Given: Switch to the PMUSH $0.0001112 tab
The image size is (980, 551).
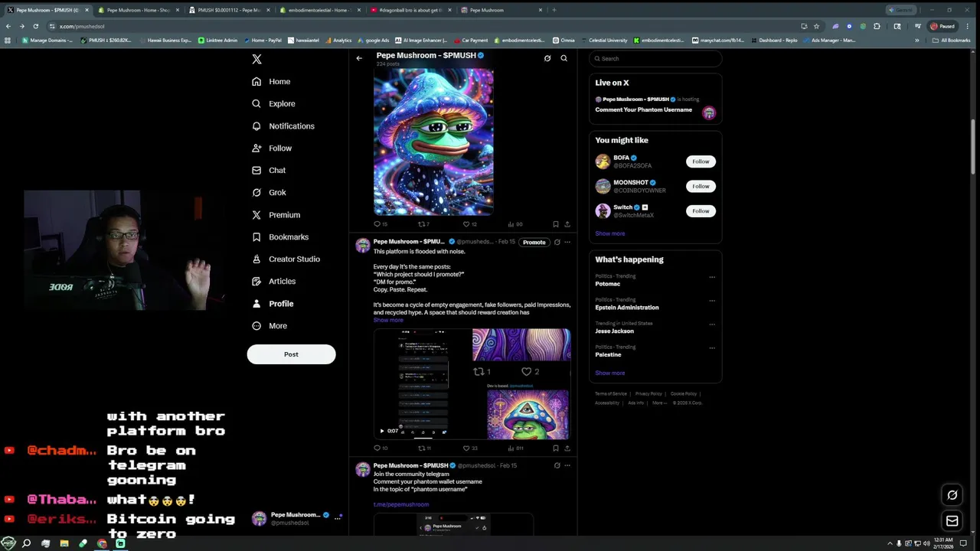Looking at the screenshot, I should coord(230,10).
